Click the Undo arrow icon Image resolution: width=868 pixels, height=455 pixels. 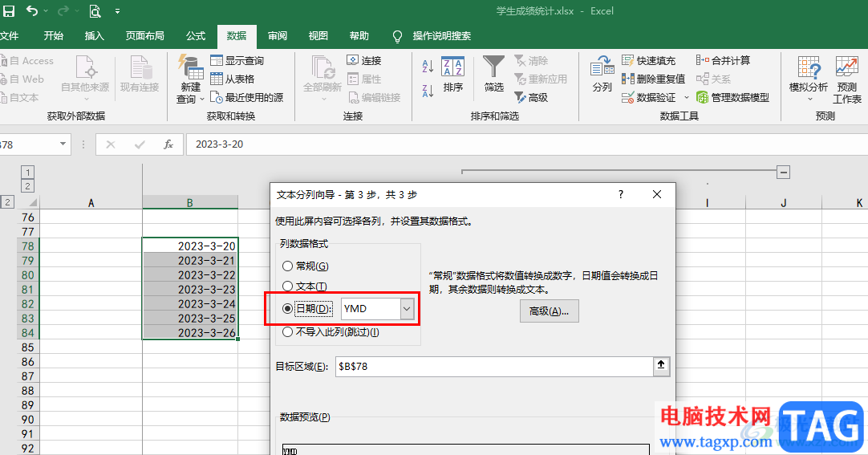click(x=33, y=10)
